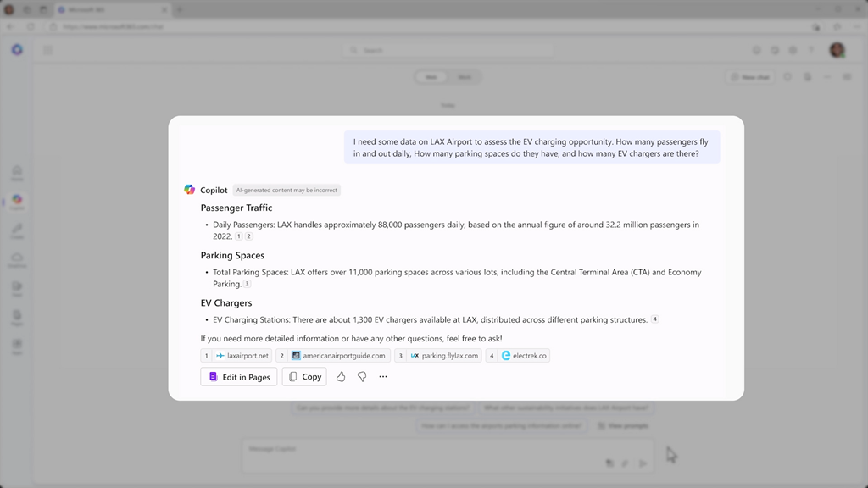Click the browser back arrow
Image resolution: width=868 pixels, height=488 pixels.
point(10,26)
